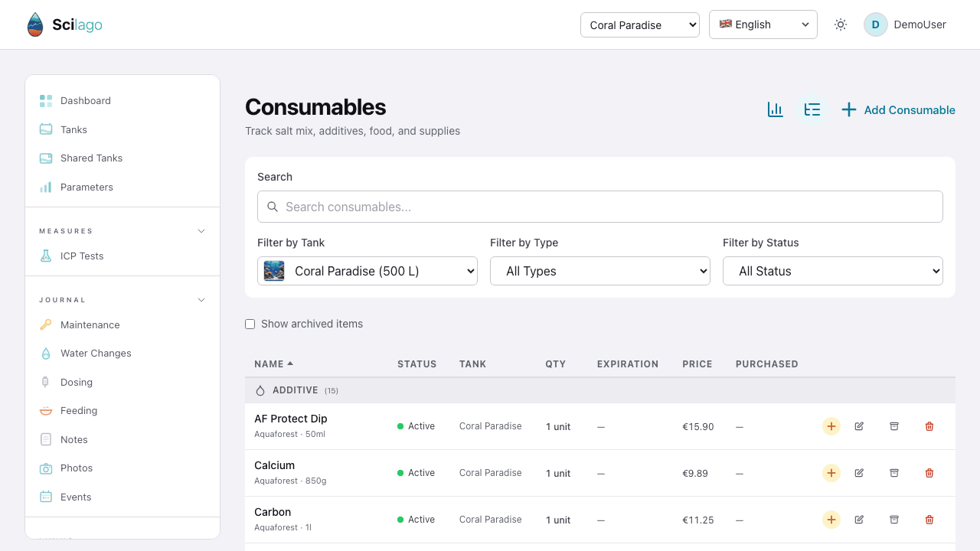The width and height of the screenshot is (980, 551).
Task: Add stock to AF Protect Dip
Action: (831, 426)
